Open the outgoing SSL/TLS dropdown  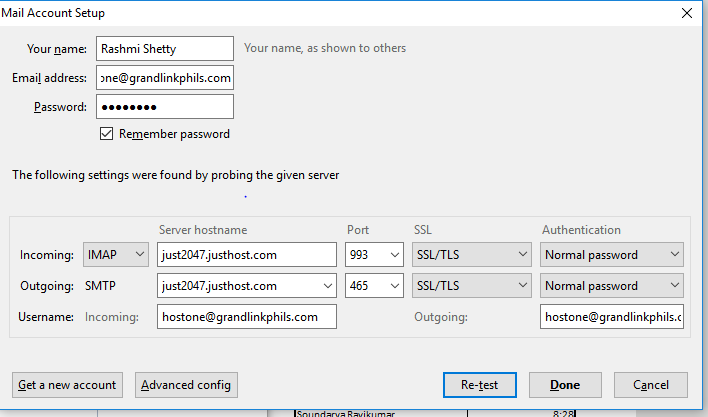click(x=471, y=286)
